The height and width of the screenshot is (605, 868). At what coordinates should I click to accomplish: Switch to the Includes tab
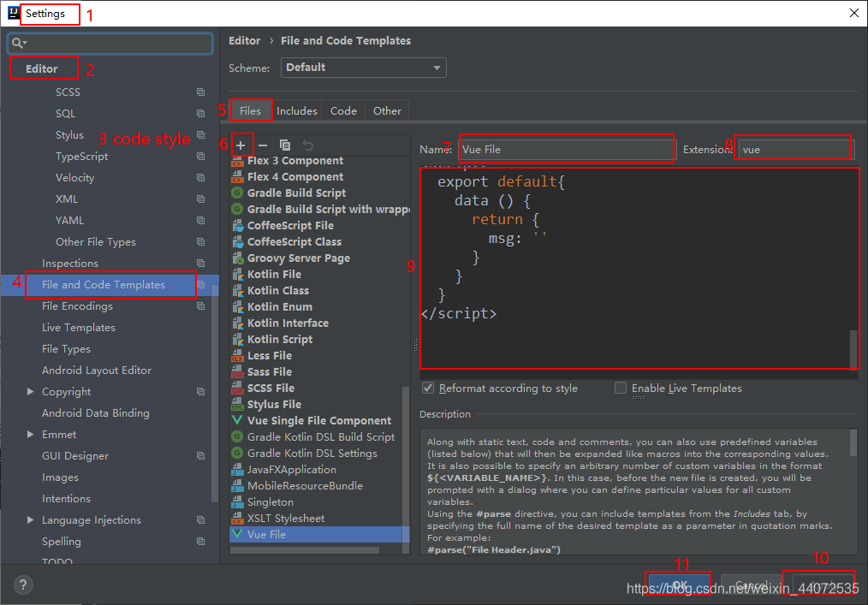click(x=297, y=110)
